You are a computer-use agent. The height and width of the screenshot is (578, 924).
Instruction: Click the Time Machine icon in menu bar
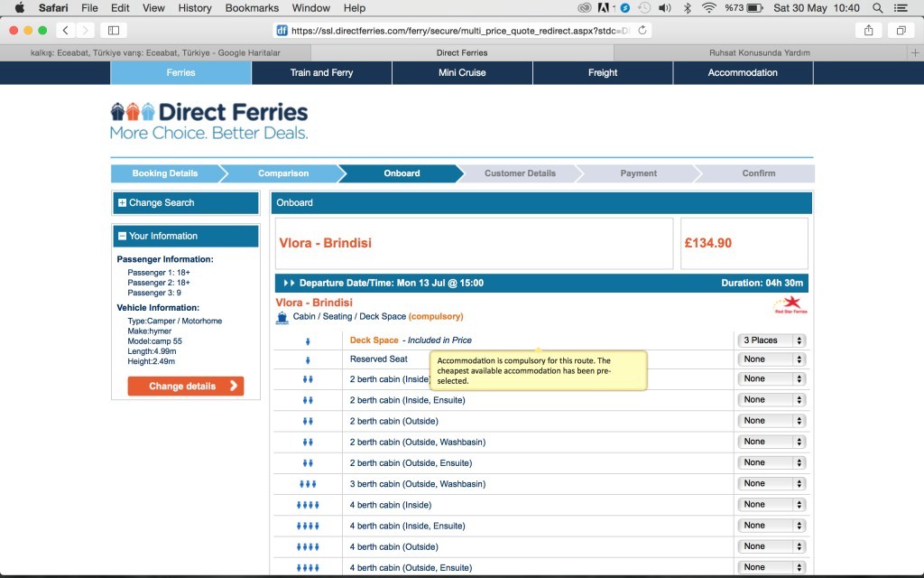click(x=644, y=7)
